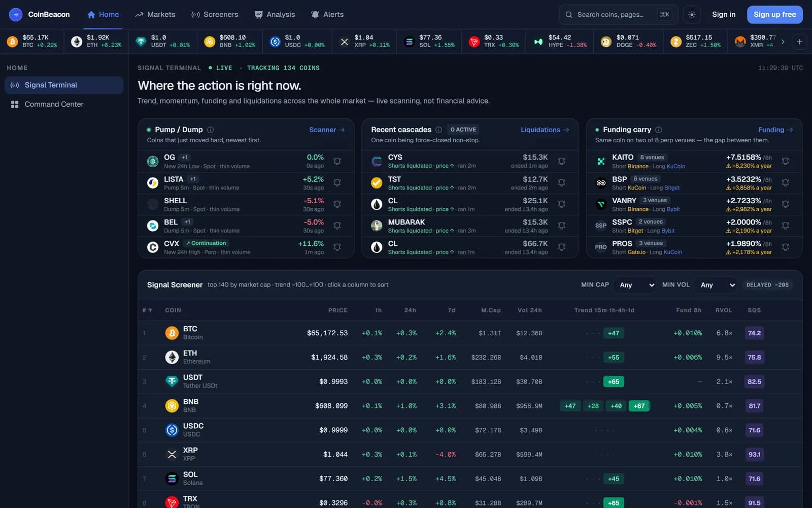
Task: Sort by M.Cap column header
Action: point(491,310)
